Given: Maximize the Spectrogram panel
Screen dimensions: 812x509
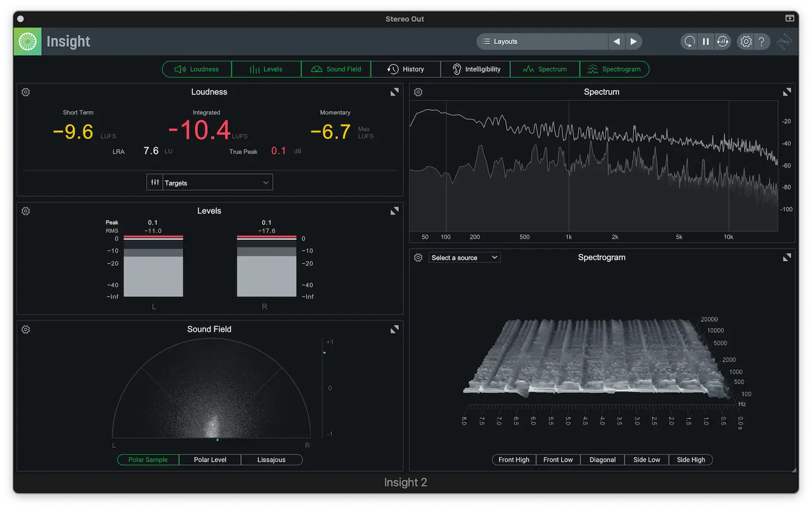Looking at the screenshot, I should click(x=787, y=257).
